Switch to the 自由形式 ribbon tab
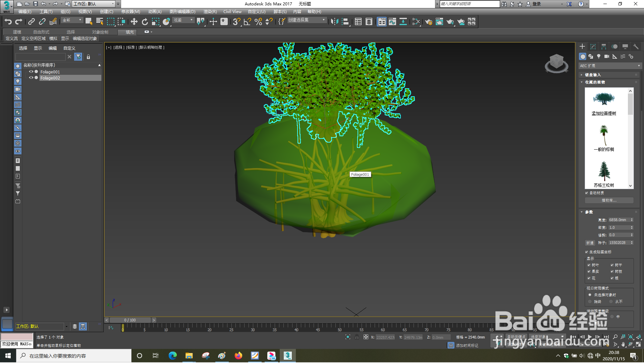644x363 pixels. pyautogui.click(x=41, y=32)
